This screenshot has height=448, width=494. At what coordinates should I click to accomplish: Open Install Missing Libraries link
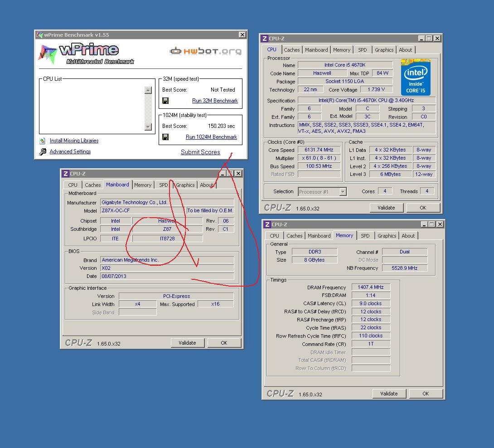click(x=74, y=141)
